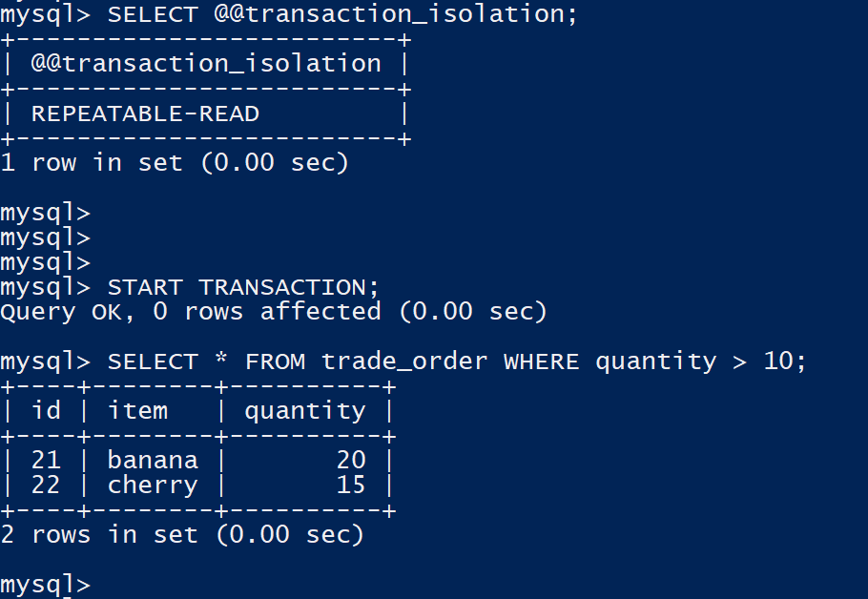The height and width of the screenshot is (599, 868).
Task: Click the 'banana' item cell
Action: point(153,460)
